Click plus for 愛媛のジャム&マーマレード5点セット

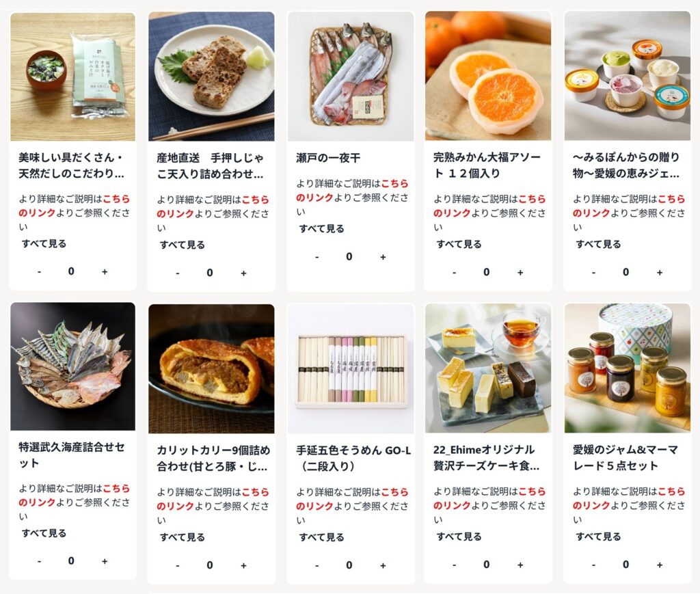click(660, 565)
